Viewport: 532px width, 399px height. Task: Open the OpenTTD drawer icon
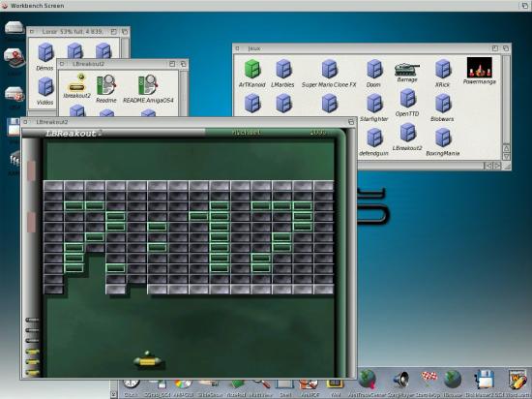407,99
